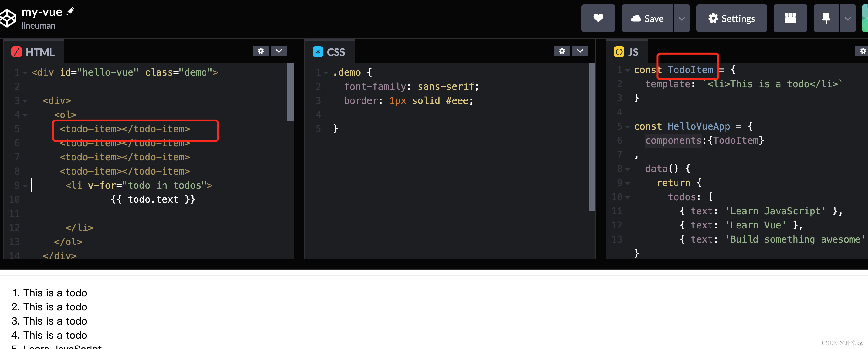Open JS editor settings gear
The width and height of the screenshot is (868, 349).
(x=863, y=51)
